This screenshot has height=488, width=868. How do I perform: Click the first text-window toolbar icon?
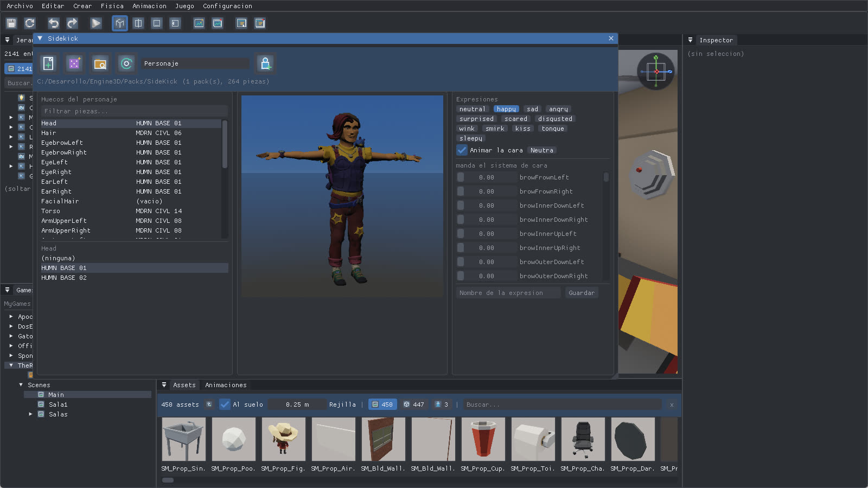click(241, 23)
